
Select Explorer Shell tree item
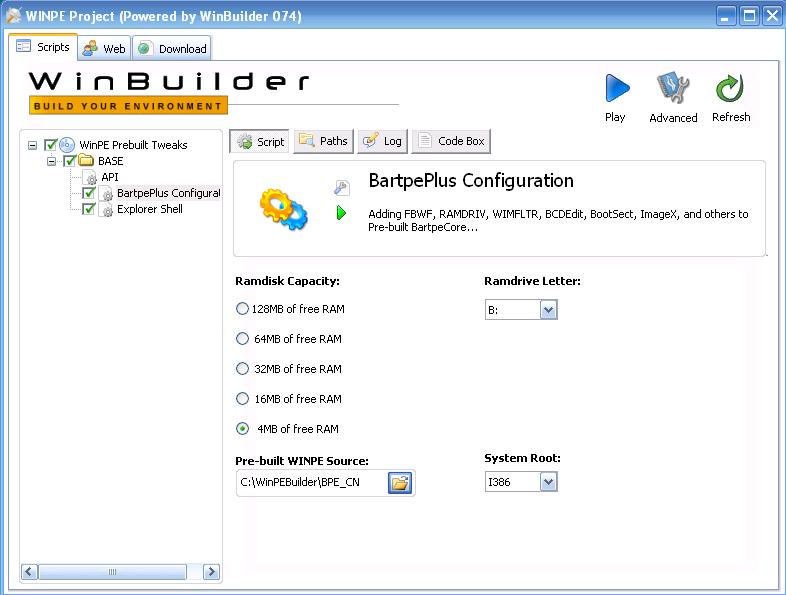150,209
